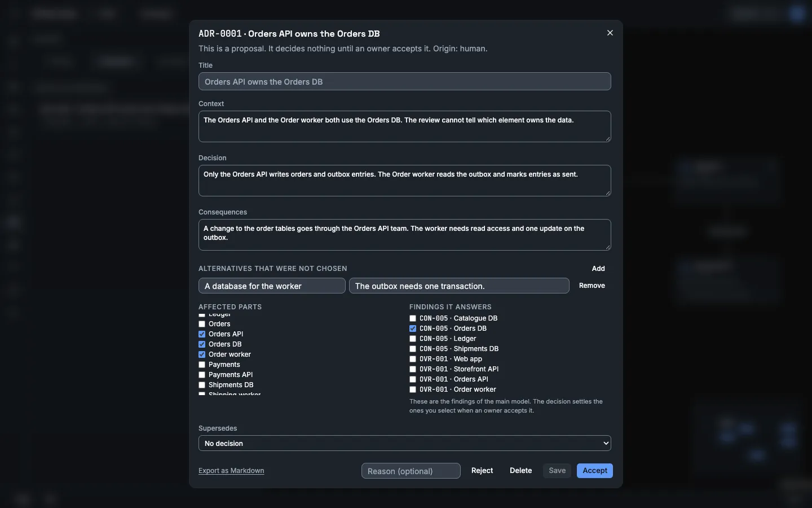Select finding OVR-001 · Orders API
The height and width of the screenshot is (508, 812).
pyautogui.click(x=413, y=379)
